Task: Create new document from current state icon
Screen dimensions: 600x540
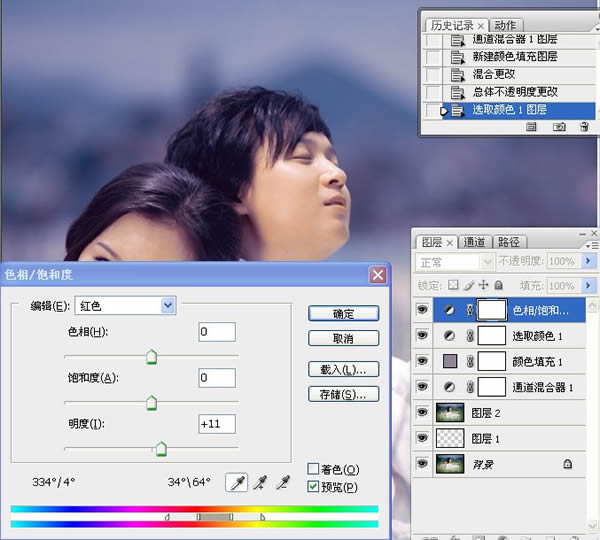Action: tap(531, 126)
